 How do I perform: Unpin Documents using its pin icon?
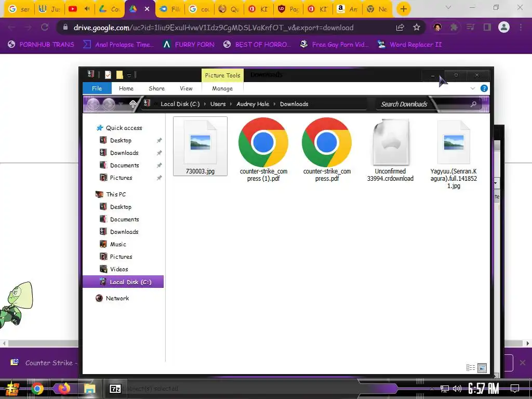pos(159,165)
